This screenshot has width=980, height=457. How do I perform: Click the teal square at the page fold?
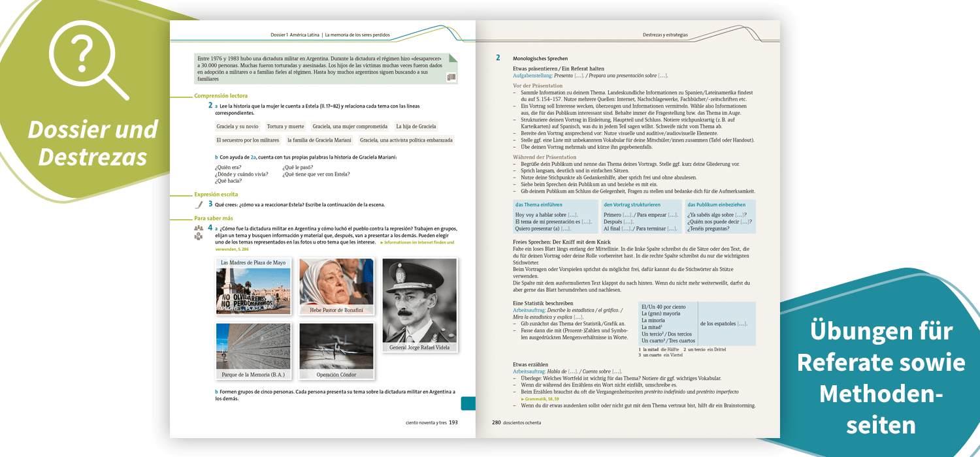tap(468, 403)
